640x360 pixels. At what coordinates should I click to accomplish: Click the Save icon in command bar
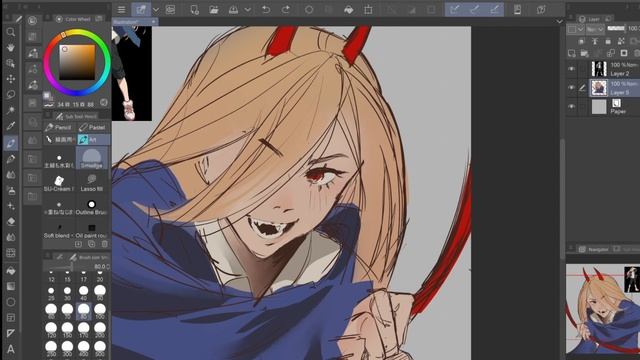click(233, 10)
